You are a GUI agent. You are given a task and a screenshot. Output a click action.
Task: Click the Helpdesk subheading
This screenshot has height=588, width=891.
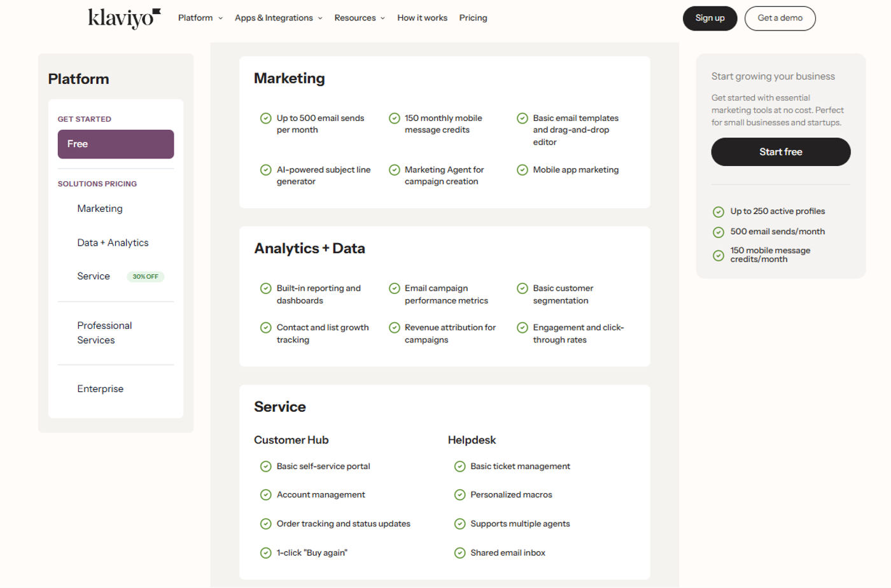point(472,440)
